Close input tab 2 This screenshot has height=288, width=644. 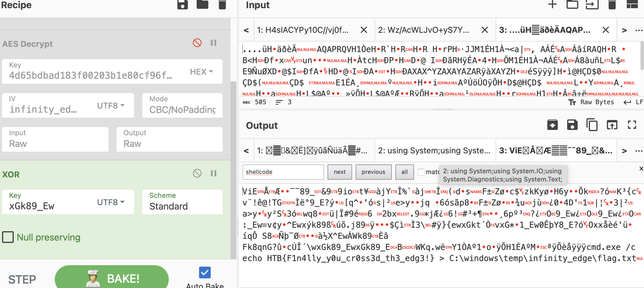(x=485, y=30)
